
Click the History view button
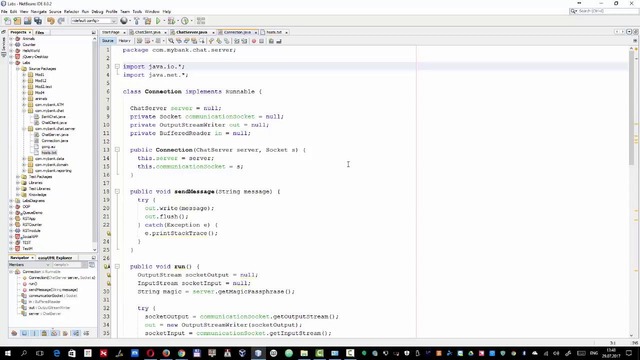click(124, 41)
